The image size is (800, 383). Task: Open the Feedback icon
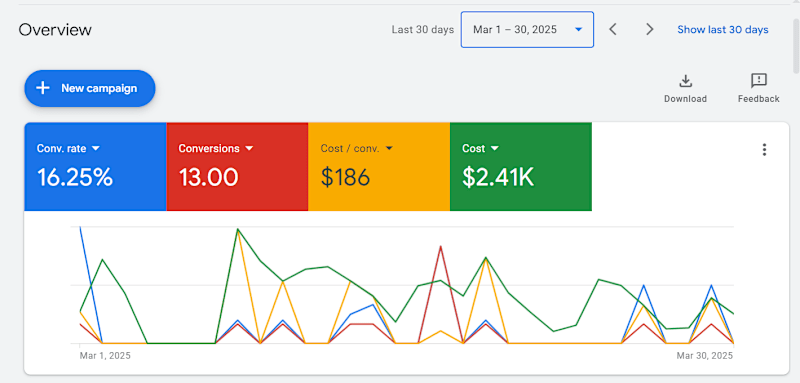coord(759,81)
